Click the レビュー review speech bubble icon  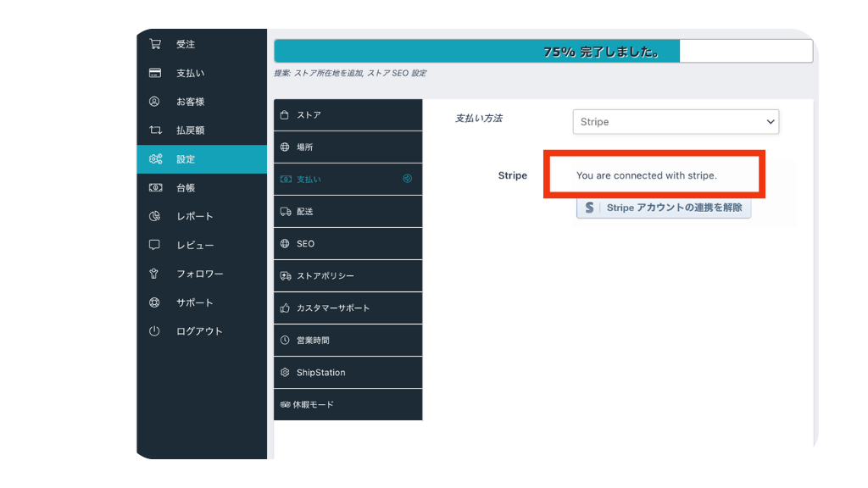156,245
